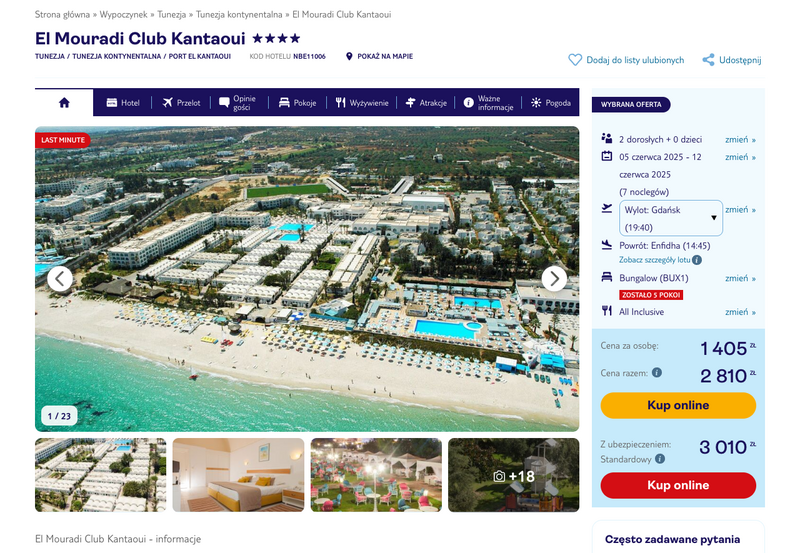Viewport: 800px width, 553px height.
Task: Switch to the Pokoje tab
Action: coord(297,103)
